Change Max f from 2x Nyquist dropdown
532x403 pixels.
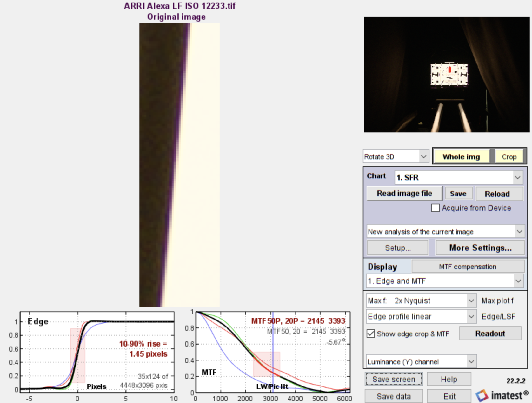pyautogui.click(x=421, y=300)
